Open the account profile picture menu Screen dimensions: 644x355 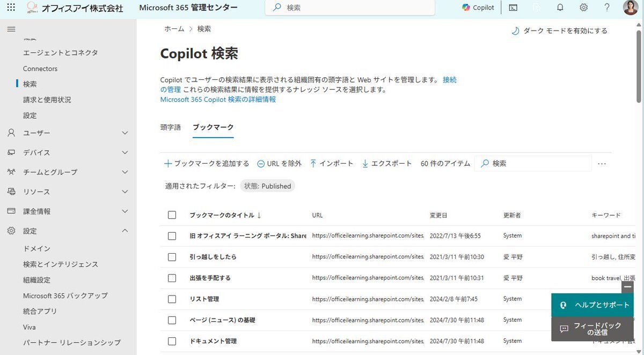[x=631, y=8]
